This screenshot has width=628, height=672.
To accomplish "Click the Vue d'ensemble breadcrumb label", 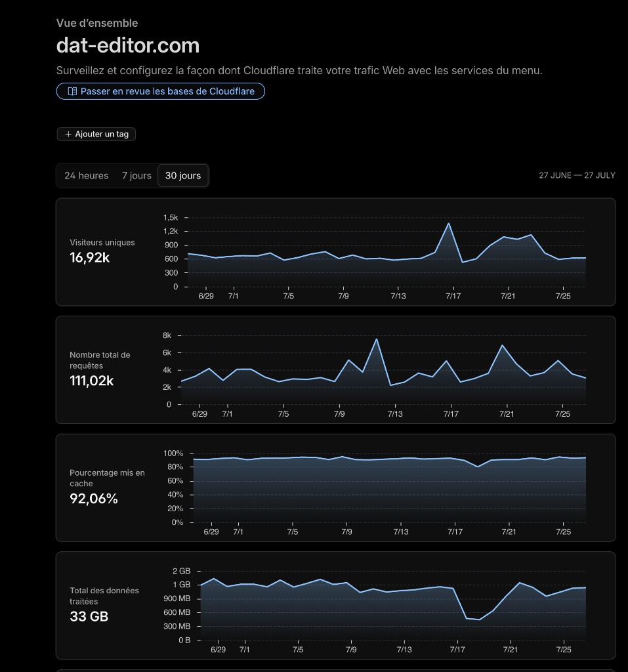I will coord(97,23).
